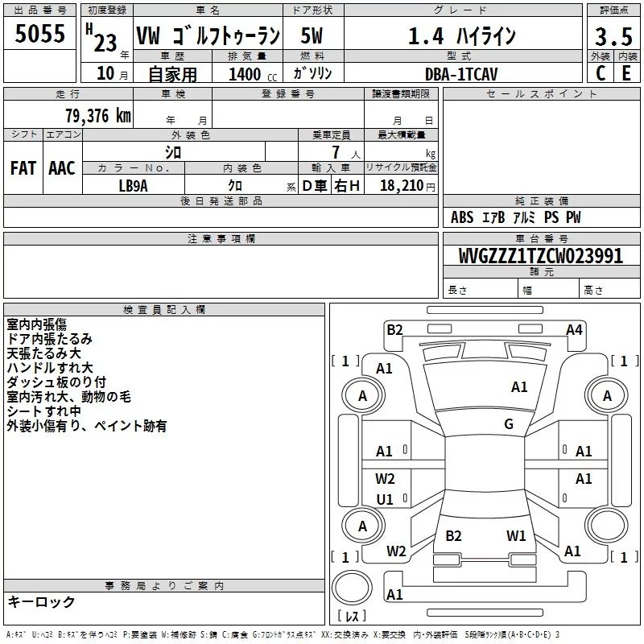Click the exterior grade letter C

click(x=601, y=73)
